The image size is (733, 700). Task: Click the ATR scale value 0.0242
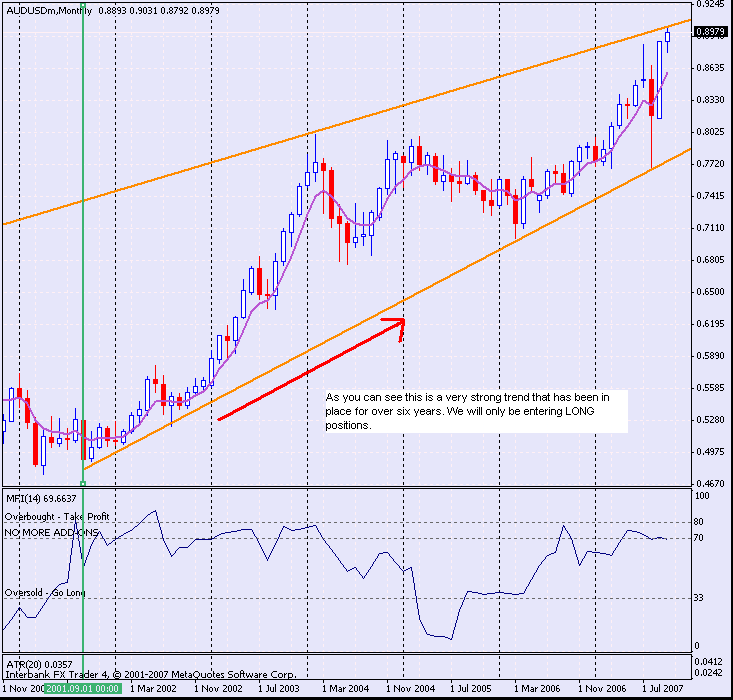pos(709,673)
